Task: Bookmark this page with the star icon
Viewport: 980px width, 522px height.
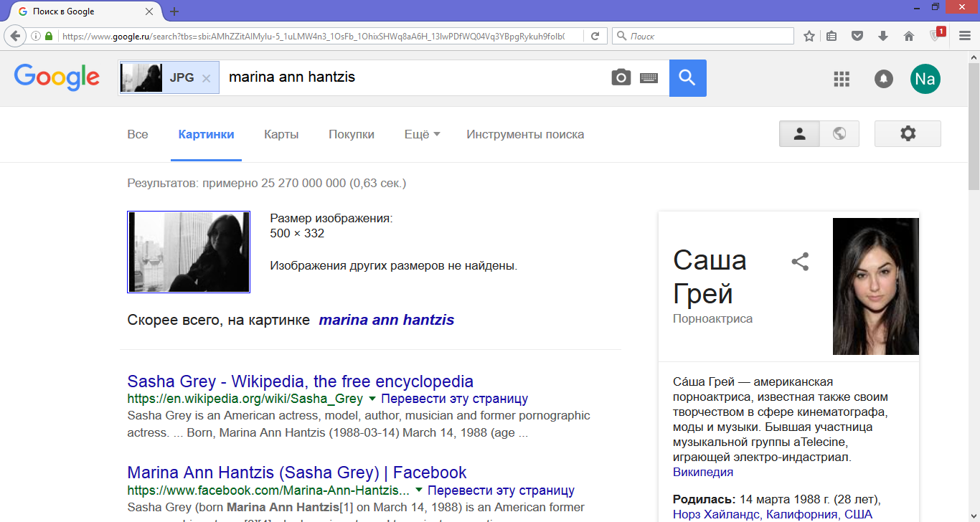Action: [809, 36]
